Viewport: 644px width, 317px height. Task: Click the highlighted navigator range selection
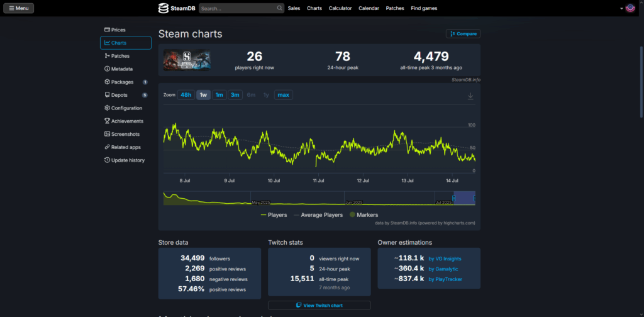464,198
